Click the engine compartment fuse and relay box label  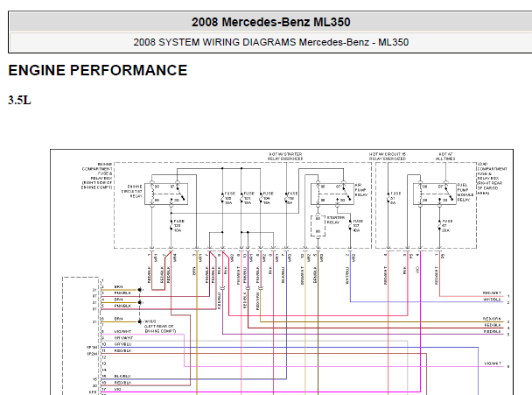click(x=97, y=176)
